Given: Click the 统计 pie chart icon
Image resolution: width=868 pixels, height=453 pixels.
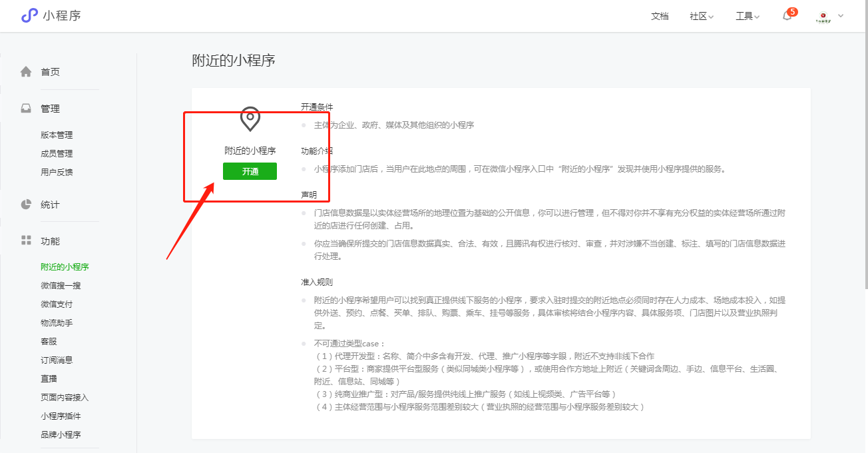Looking at the screenshot, I should tap(26, 205).
